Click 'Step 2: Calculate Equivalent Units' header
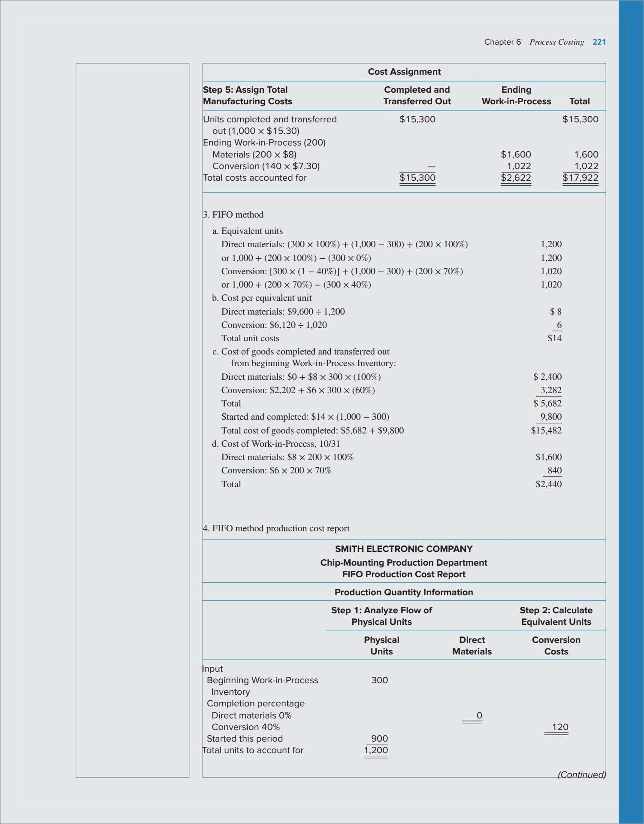Viewport: 644px width, 824px height. click(x=556, y=616)
